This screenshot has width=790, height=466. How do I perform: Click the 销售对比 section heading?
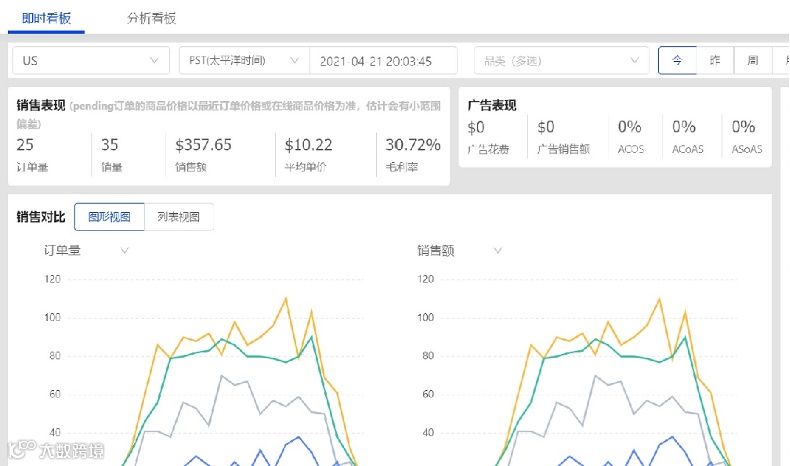41,217
